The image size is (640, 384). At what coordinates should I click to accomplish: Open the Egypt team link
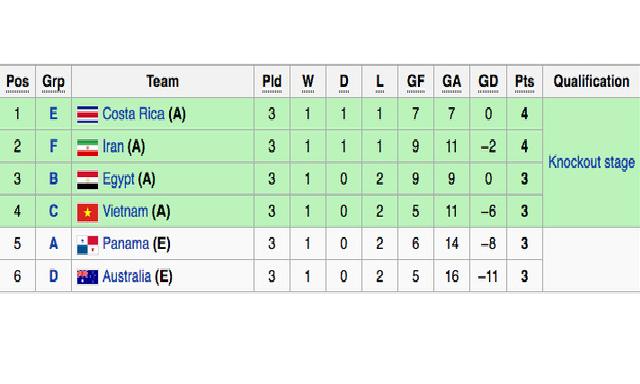coord(118,179)
